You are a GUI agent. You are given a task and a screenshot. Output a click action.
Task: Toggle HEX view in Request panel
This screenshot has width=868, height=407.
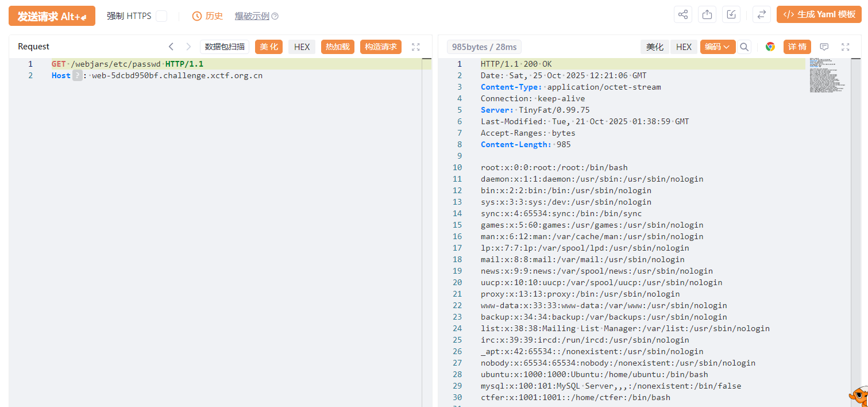[302, 47]
